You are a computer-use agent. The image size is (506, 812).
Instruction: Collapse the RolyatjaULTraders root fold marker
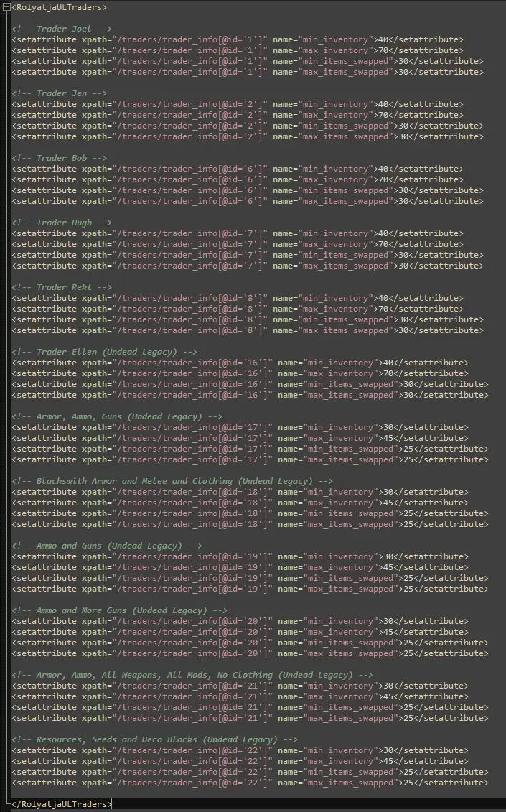[6, 7]
